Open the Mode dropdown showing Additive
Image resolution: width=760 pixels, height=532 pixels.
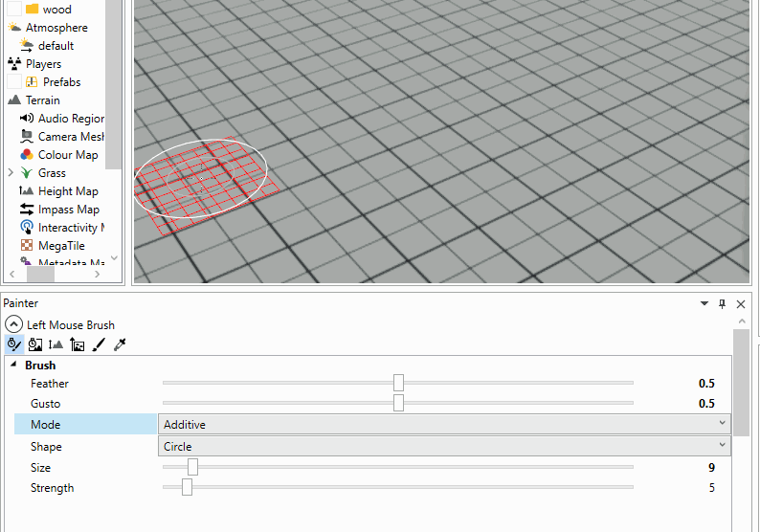[444, 425]
